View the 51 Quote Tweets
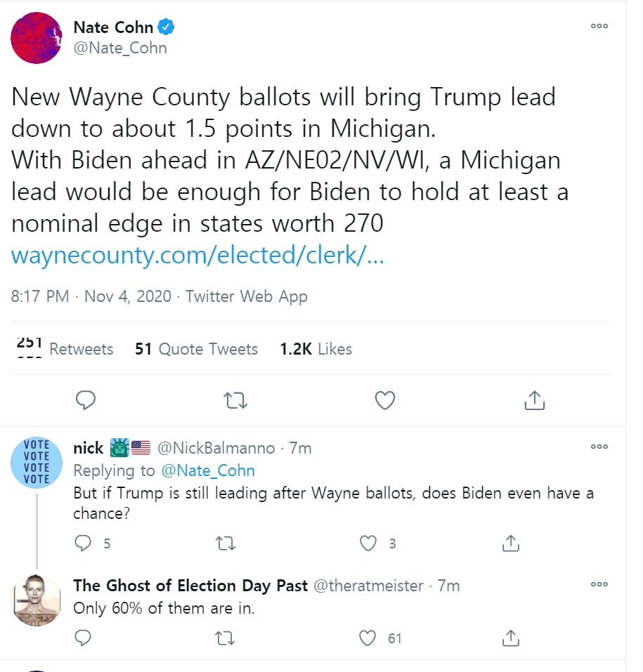Screen dimensions: 643x672 pos(196,349)
